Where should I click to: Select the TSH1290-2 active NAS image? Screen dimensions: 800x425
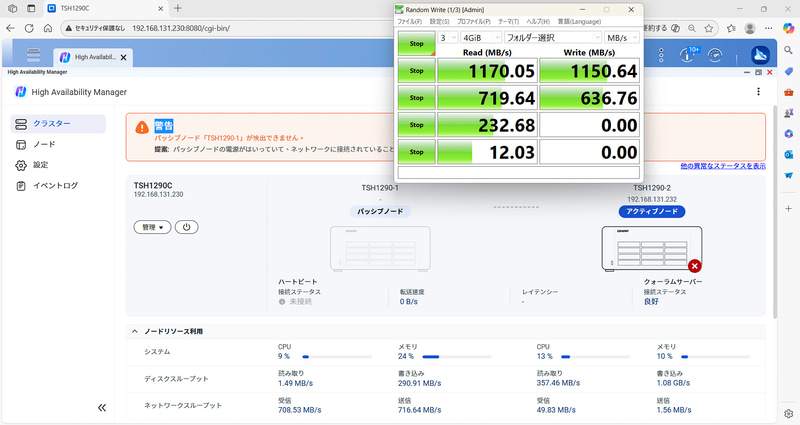pos(652,248)
